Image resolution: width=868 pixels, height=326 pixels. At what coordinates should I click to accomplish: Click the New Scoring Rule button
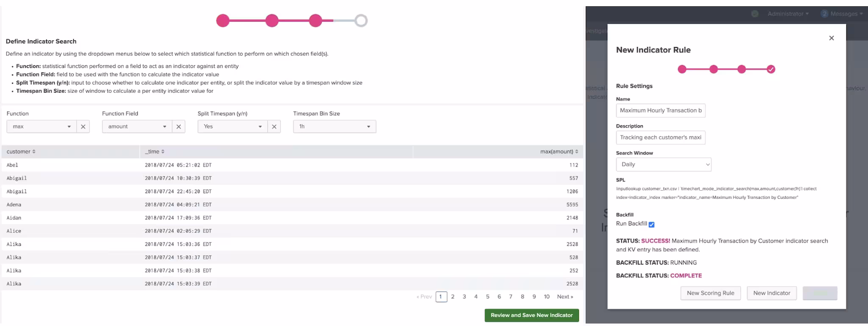[x=710, y=293]
